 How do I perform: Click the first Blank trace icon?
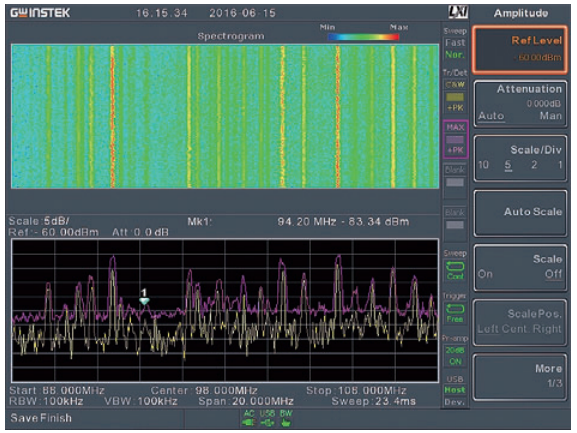point(455,182)
